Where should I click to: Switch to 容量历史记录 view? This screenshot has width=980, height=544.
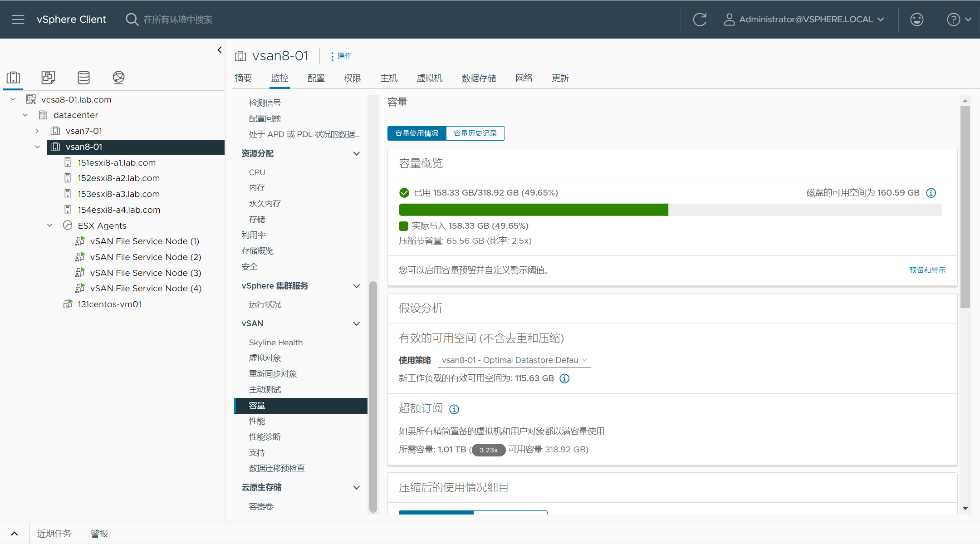[475, 133]
